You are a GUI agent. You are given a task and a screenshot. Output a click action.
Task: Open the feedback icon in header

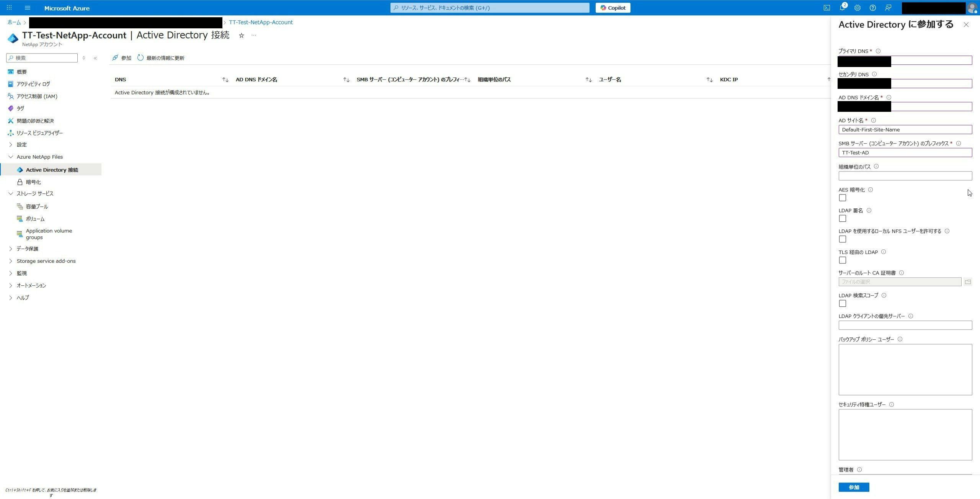tap(888, 8)
